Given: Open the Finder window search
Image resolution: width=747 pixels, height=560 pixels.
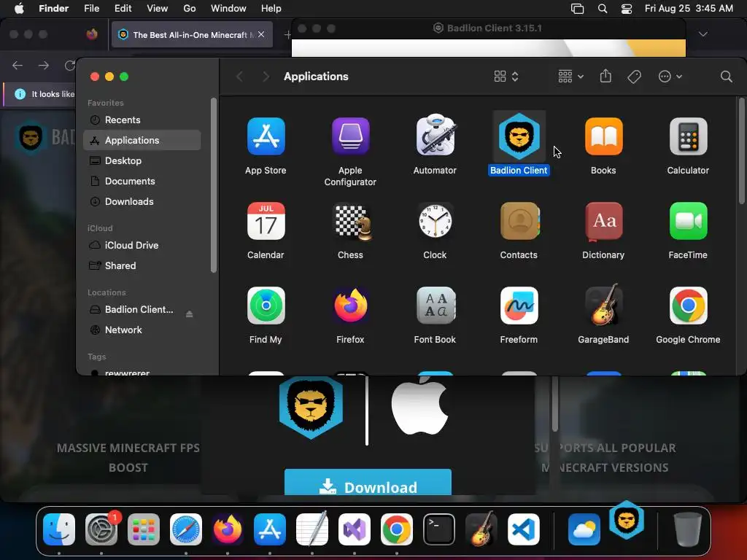Looking at the screenshot, I should click(x=726, y=77).
